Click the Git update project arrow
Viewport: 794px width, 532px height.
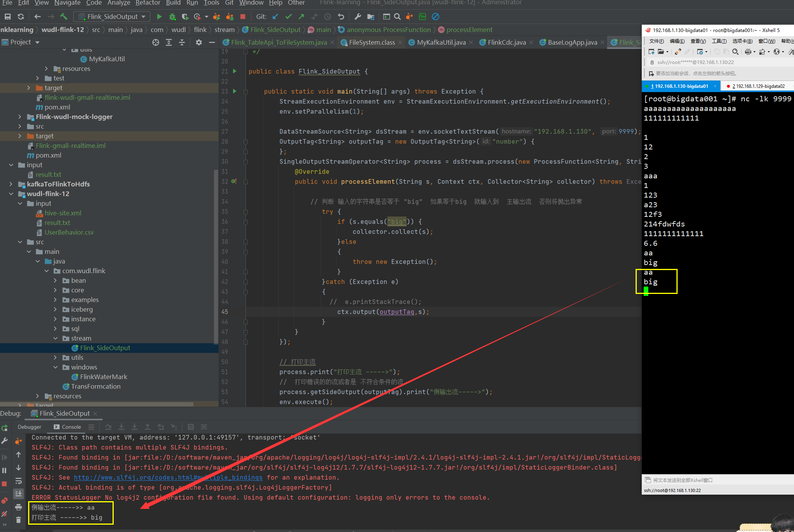pyautogui.click(x=275, y=17)
